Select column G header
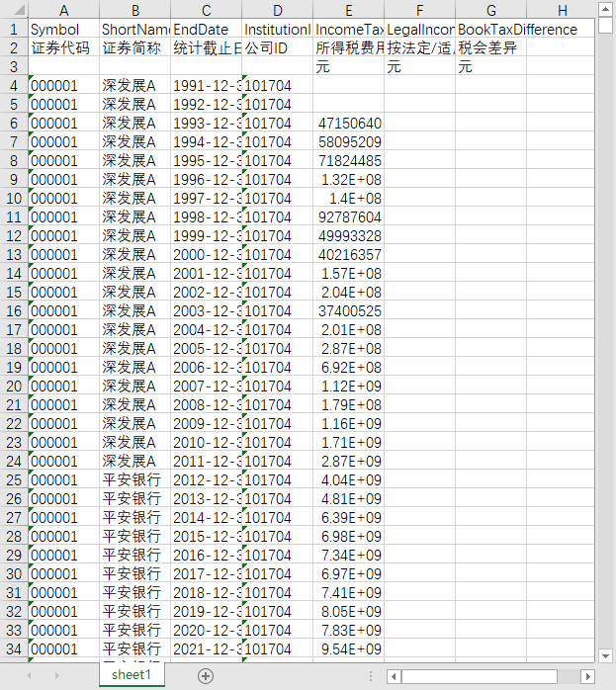This screenshot has height=690, width=616. pyautogui.click(x=491, y=10)
